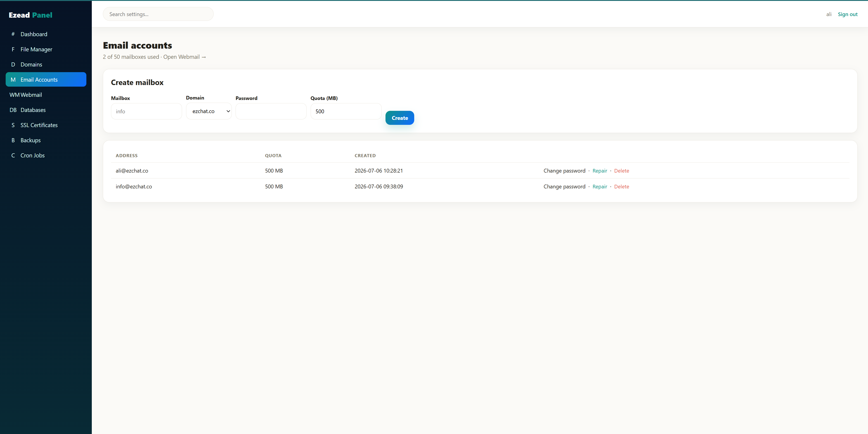Select the Domains D icon

(13, 64)
